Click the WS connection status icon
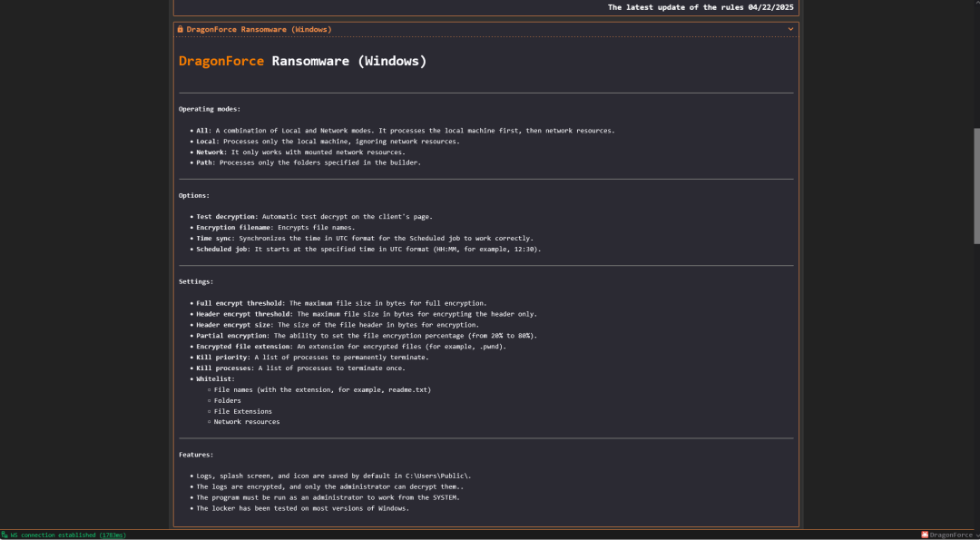 [5, 535]
